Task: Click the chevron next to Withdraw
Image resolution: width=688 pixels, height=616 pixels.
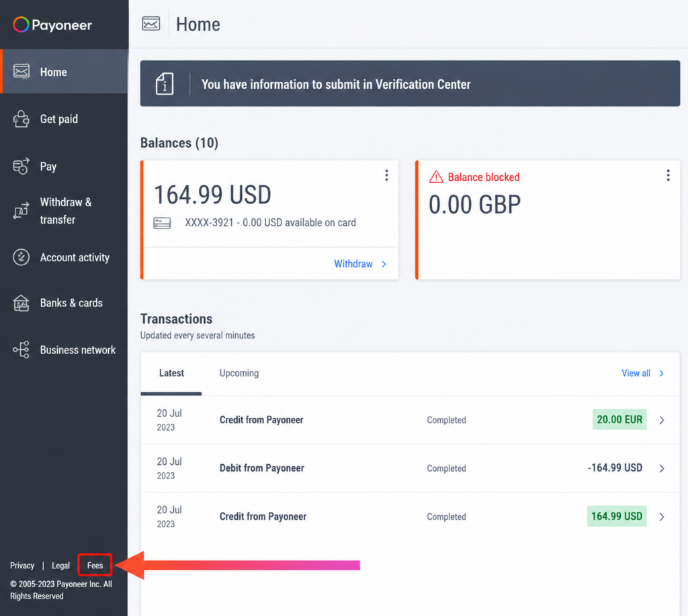Action: [x=384, y=264]
